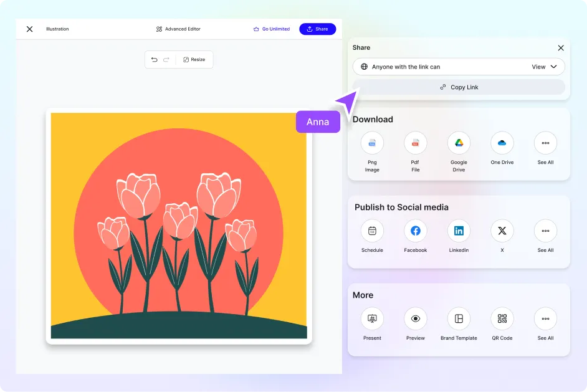Open the Advanced Editor
587x392 pixels.
tap(178, 29)
